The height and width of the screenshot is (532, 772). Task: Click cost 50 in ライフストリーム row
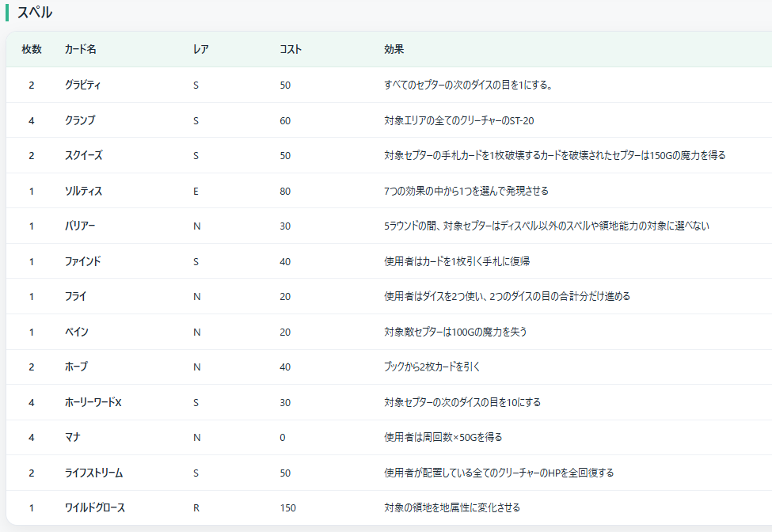click(285, 473)
